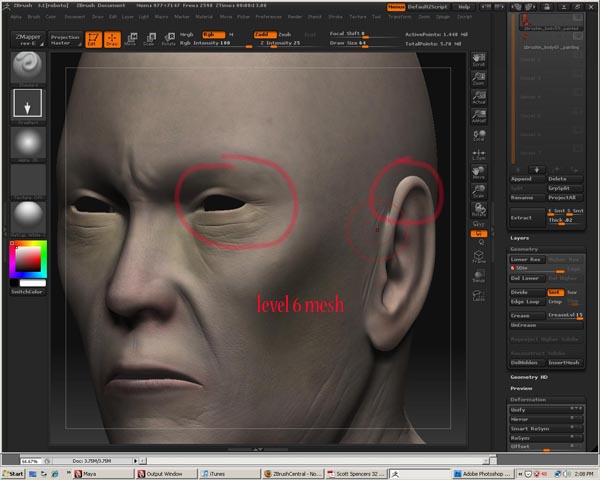The image size is (600, 480).
Task: Click the Delete subtool button
Action: (x=565, y=179)
